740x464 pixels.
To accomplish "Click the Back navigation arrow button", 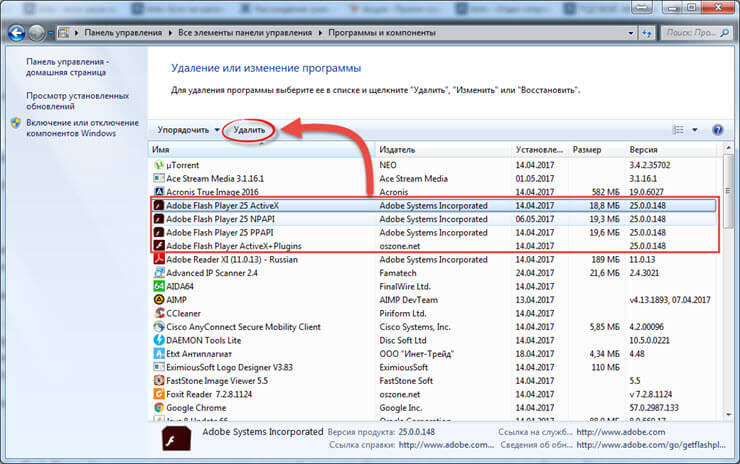I will point(17,33).
